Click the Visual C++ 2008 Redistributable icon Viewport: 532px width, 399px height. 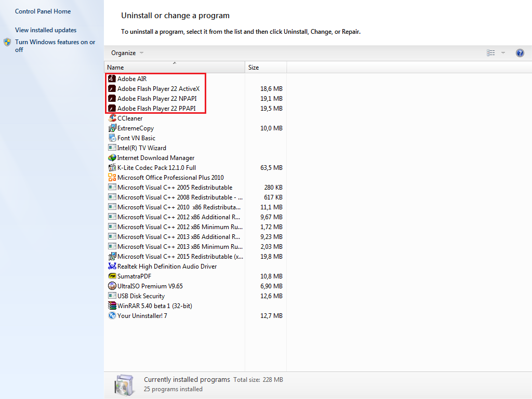[112, 197]
